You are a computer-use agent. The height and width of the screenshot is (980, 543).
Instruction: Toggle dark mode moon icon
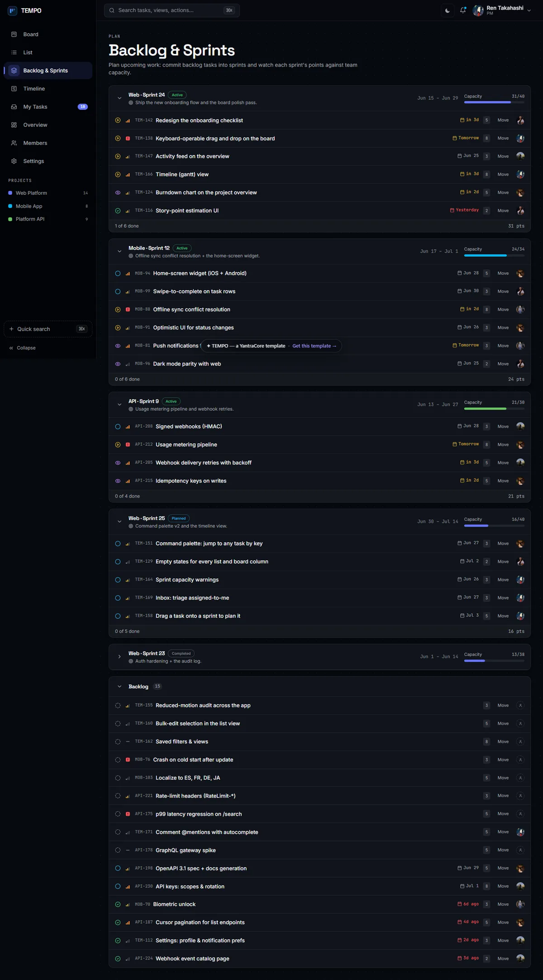(447, 10)
